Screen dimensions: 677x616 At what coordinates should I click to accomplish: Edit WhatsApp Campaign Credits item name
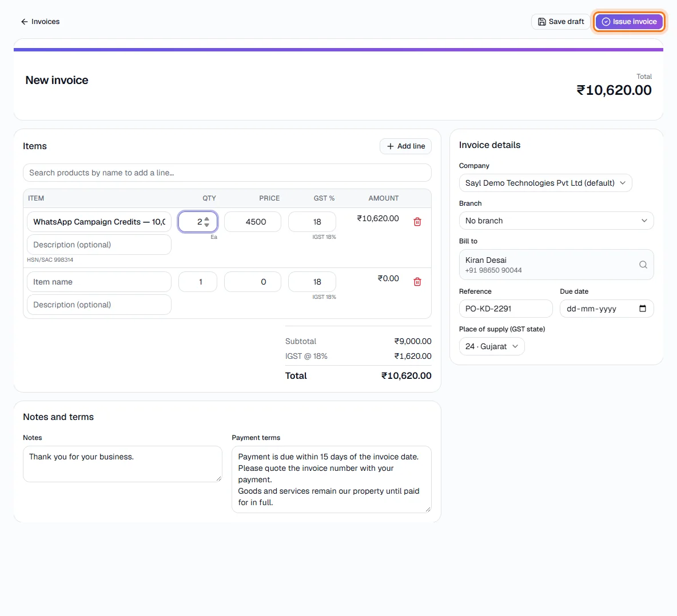click(99, 222)
